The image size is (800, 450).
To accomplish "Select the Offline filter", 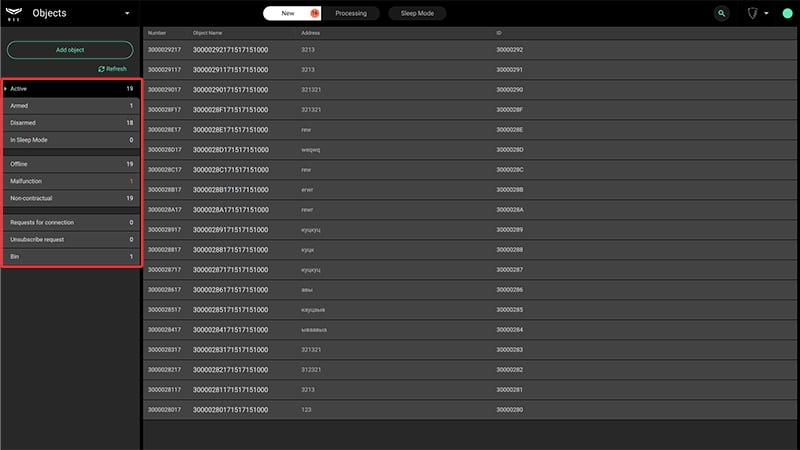I will pos(71,164).
